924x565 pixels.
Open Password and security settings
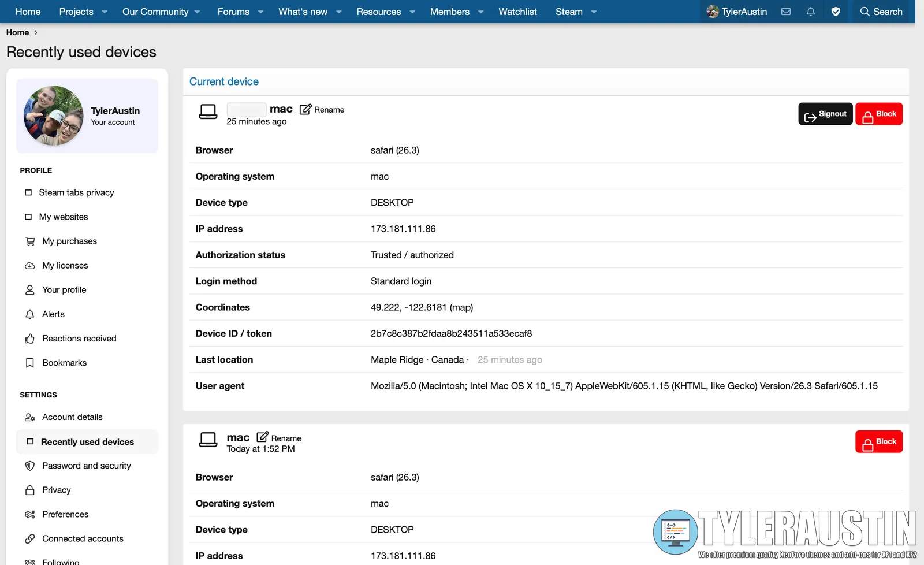[86, 466]
